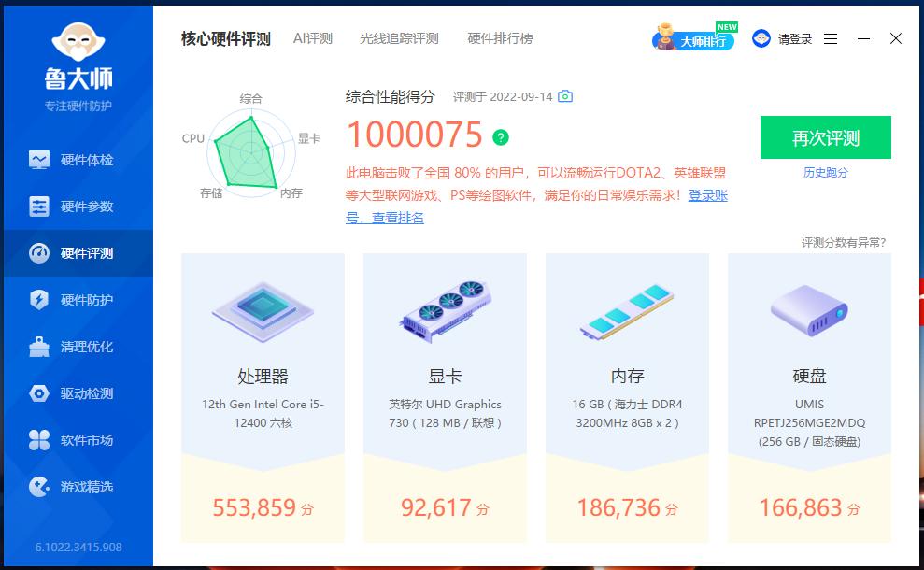Click the user avatar icon
Screen dimensions: 924x570
761,39
